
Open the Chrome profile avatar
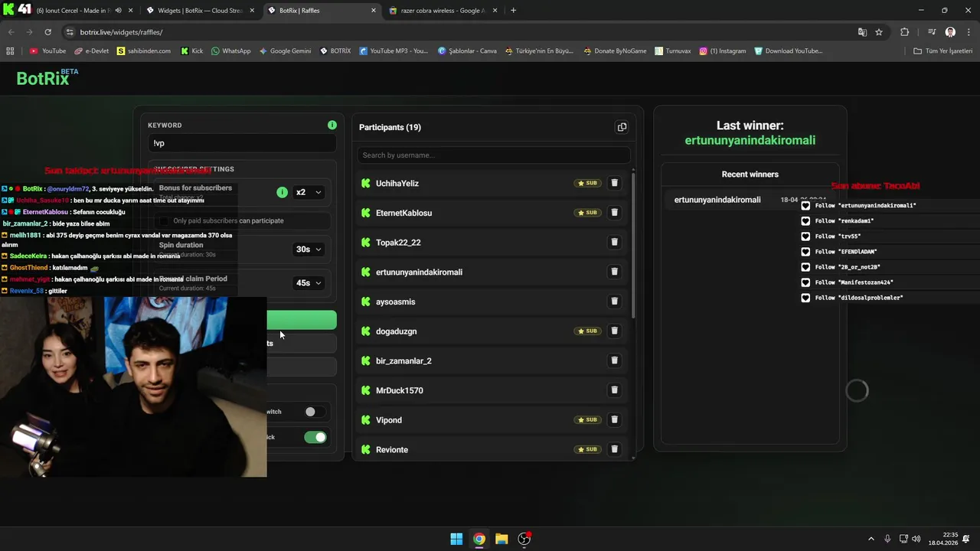point(950,32)
